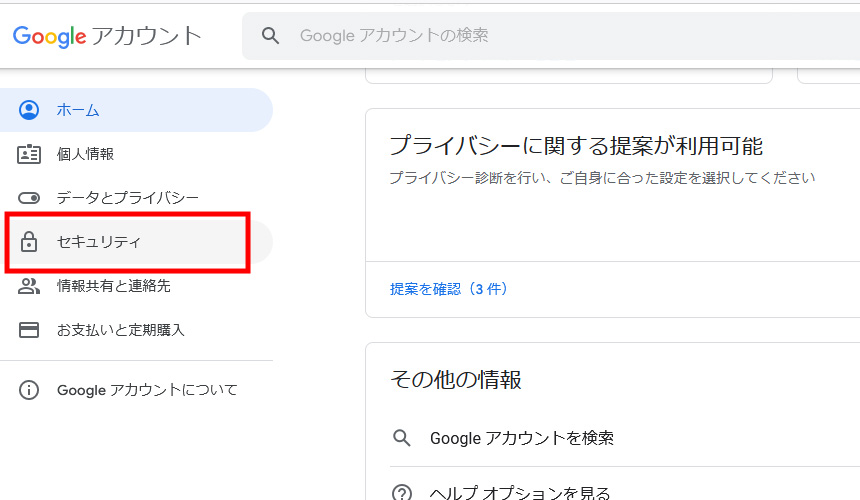860x500 pixels.
Task: Click the お支払いと定期購入 credit card icon
Action: click(29, 330)
